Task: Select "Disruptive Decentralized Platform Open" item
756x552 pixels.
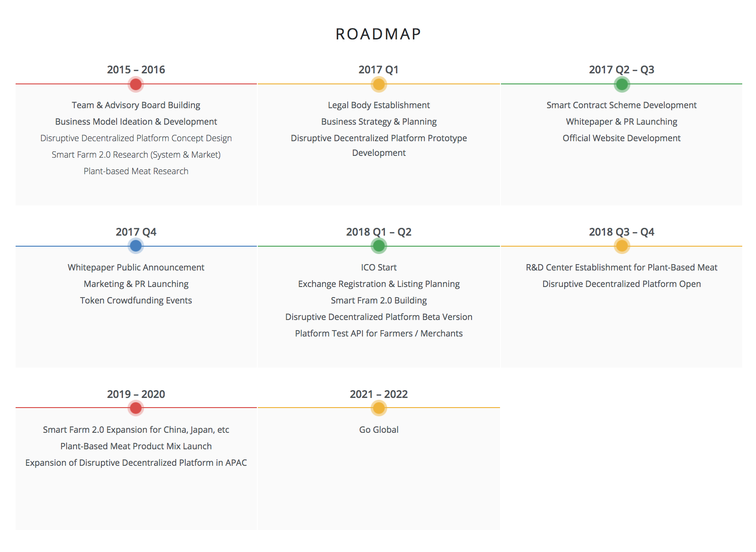Action: pos(622,284)
